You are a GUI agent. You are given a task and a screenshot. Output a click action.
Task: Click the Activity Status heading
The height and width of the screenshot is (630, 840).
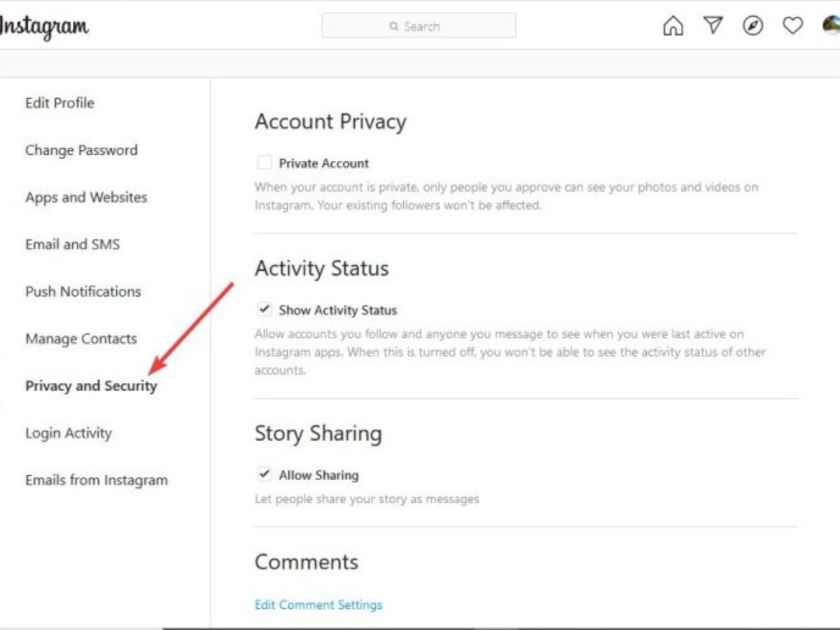321,269
